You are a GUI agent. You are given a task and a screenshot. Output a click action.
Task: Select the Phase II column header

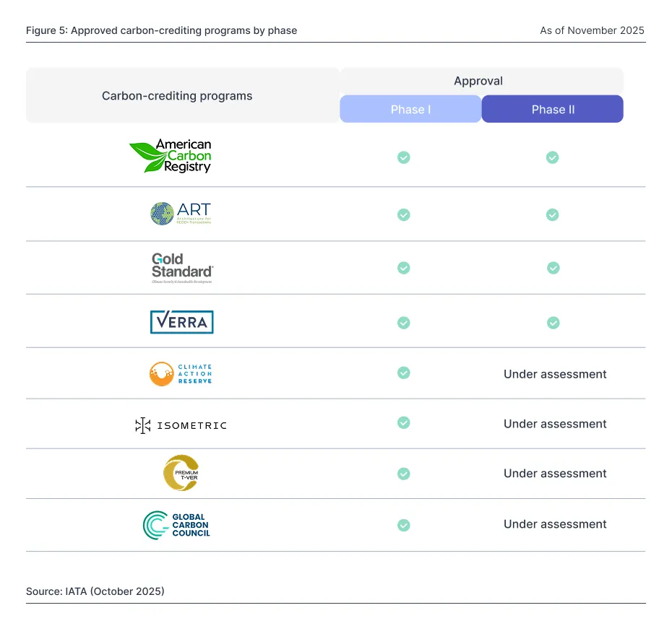(x=553, y=109)
